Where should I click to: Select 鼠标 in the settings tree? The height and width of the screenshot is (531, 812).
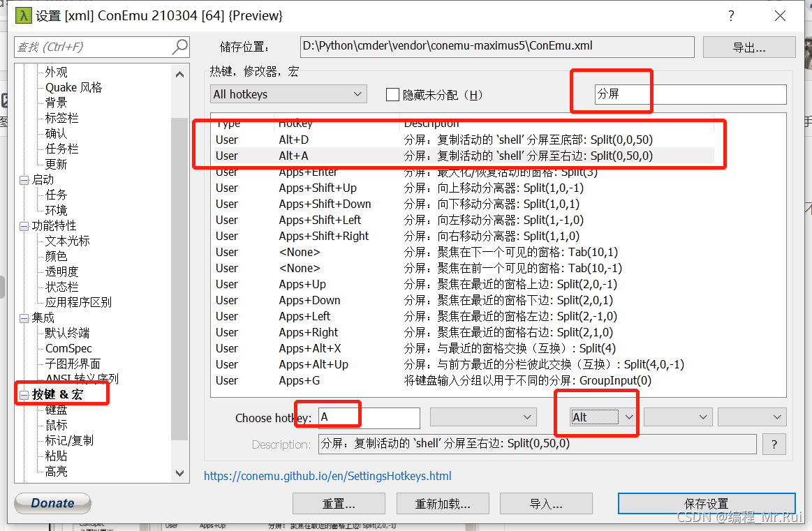[56, 425]
